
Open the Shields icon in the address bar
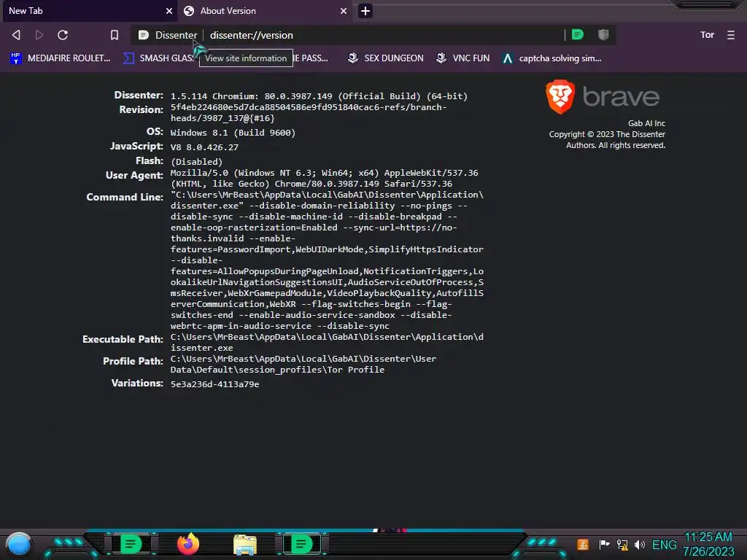coord(603,35)
